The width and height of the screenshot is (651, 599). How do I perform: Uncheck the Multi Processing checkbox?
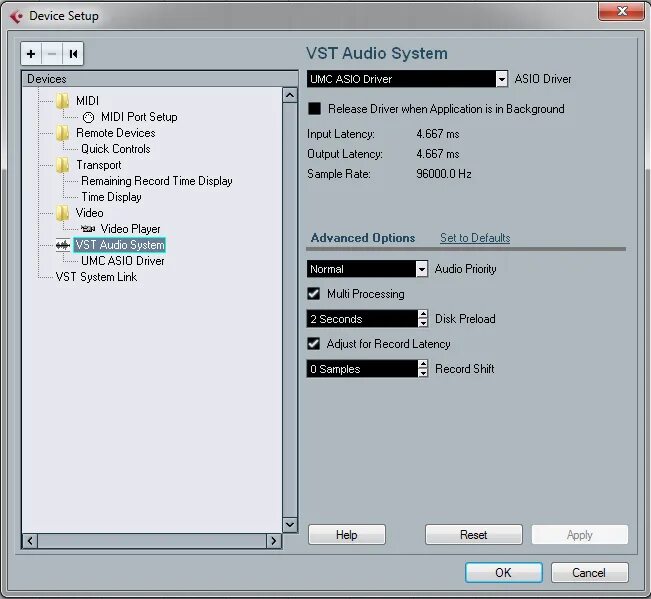313,294
